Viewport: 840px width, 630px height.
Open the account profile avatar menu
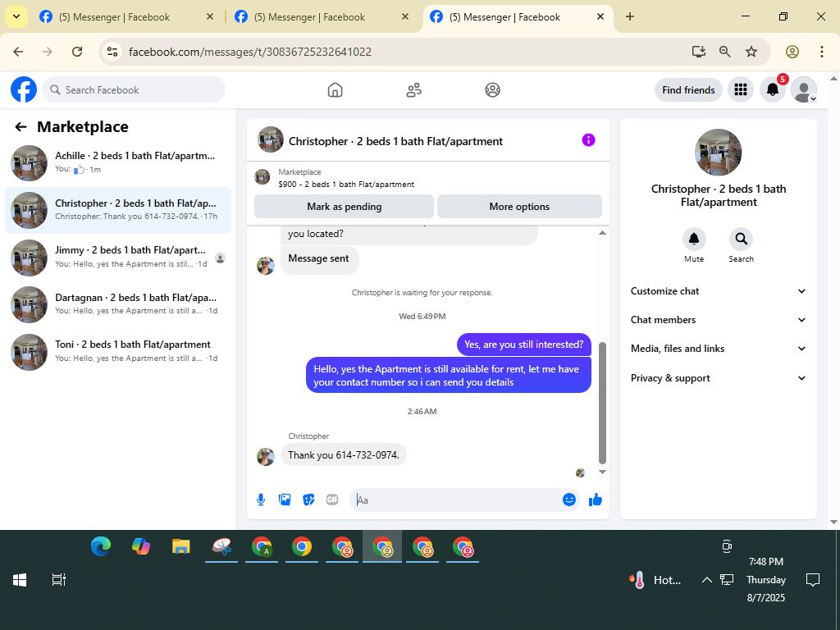pos(804,89)
